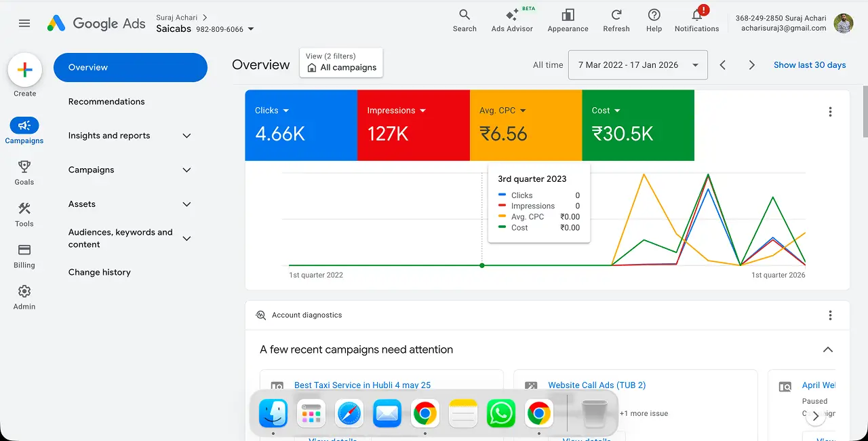Viewport: 868px width, 441px height.
Task: Open Change history page
Action: click(x=99, y=272)
